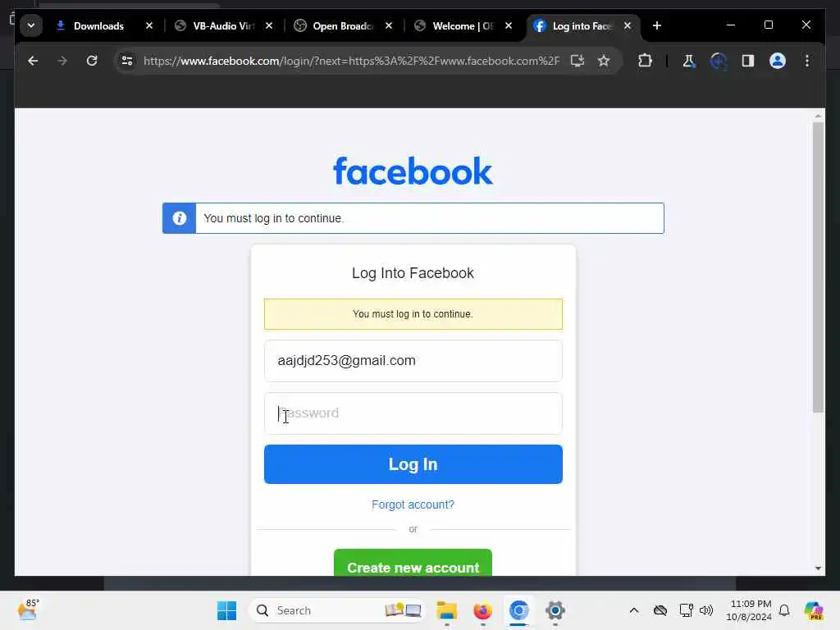Switch to the VB-Audio tab

(224, 25)
